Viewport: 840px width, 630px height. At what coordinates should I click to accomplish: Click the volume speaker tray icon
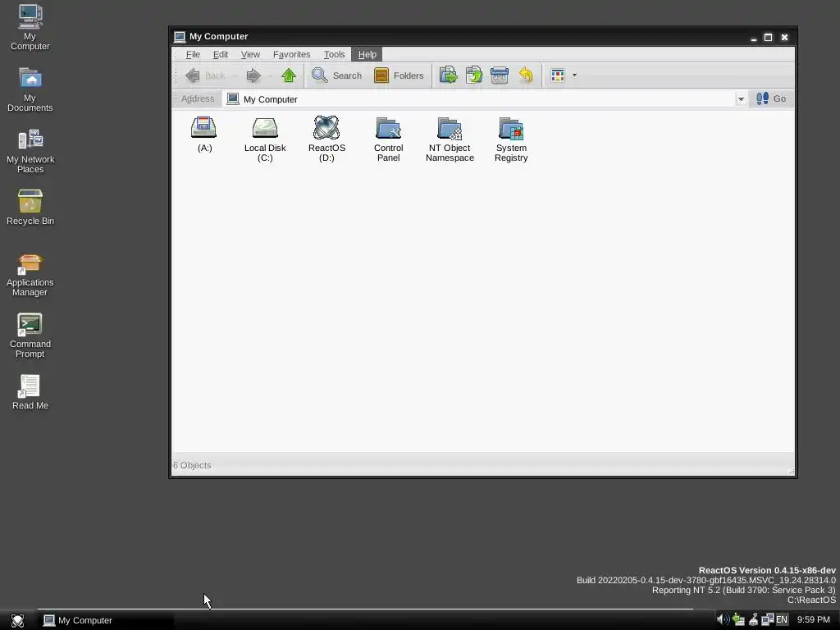(x=723, y=620)
